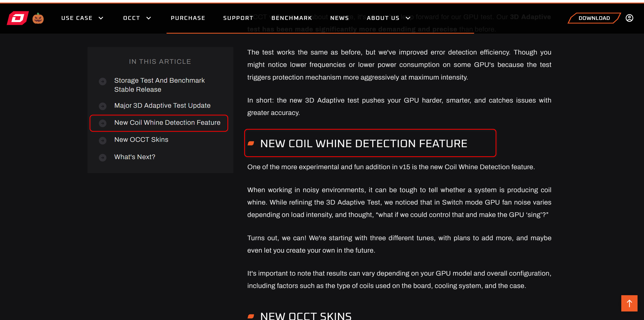Click the New Coil Whine Detection heading
This screenshot has width=644, height=320.
click(x=363, y=144)
